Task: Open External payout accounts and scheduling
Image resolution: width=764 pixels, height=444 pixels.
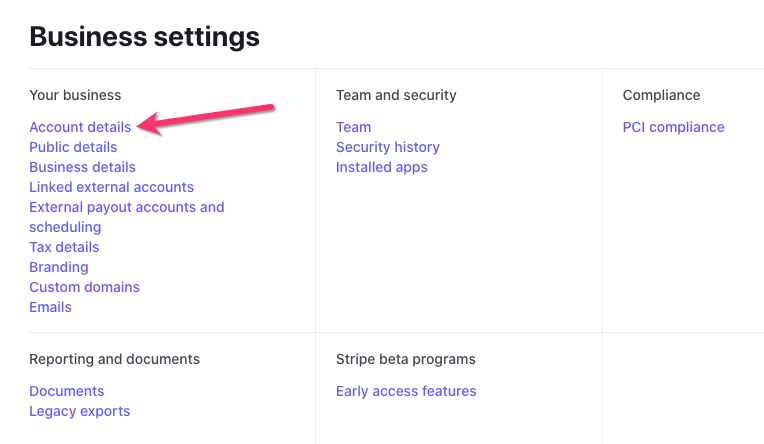Action: click(x=126, y=207)
